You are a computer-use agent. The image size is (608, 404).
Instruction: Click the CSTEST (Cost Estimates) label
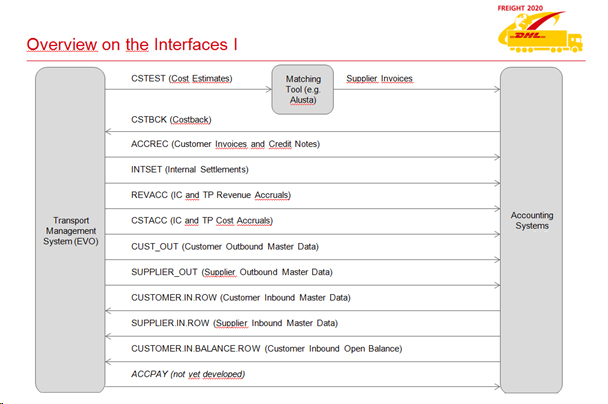click(x=181, y=78)
